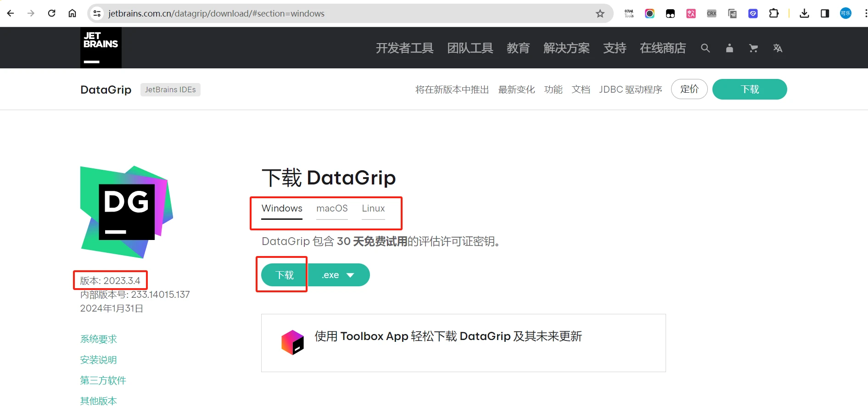Open the 其他版本 link
868x407 pixels.
click(x=99, y=401)
